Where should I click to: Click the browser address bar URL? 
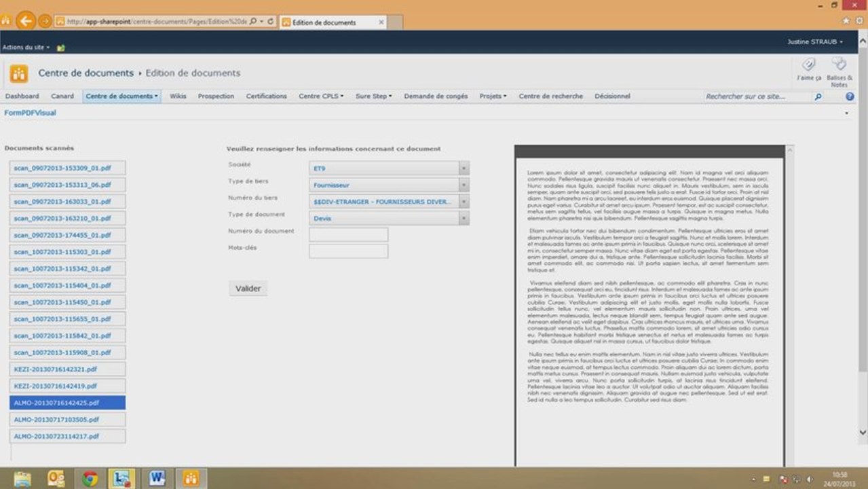point(156,22)
